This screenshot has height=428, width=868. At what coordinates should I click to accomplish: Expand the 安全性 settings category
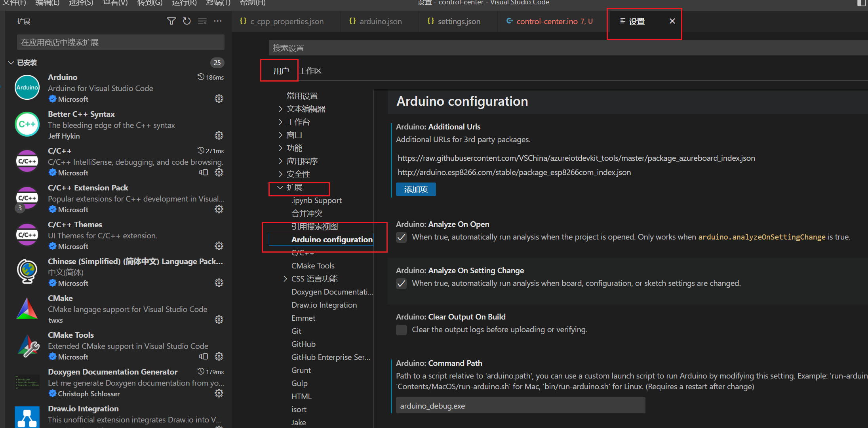tap(280, 174)
